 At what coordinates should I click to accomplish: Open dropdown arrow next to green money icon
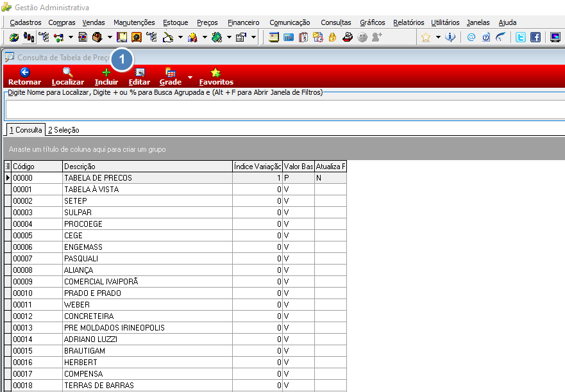tap(229, 37)
